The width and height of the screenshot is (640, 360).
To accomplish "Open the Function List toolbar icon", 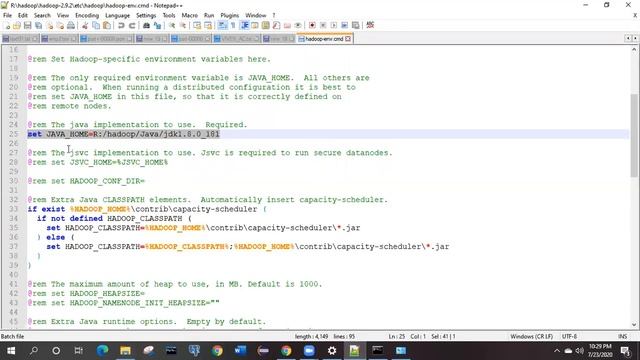I will pyautogui.click(x=276, y=25).
